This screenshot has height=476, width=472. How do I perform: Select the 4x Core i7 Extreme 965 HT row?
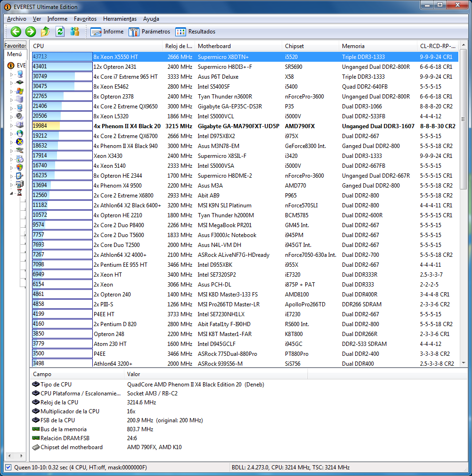[125, 77]
